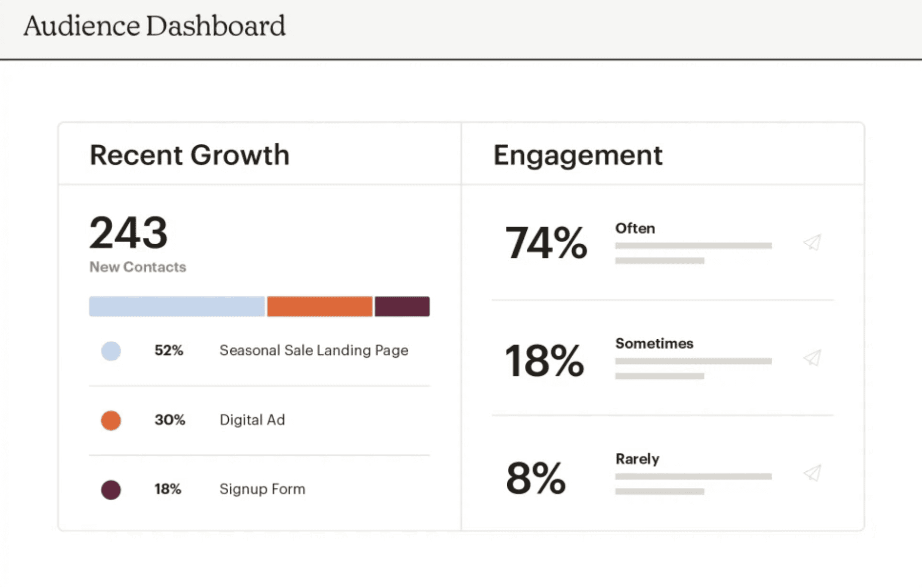Select the light blue Seasonal Sale dot
Image resolution: width=922 pixels, height=588 pixels.
[111, 351]
